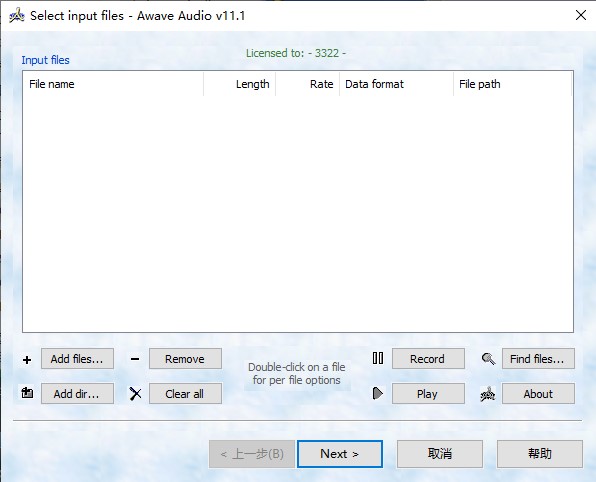Image resolution: width=596 pixels, height=482 pixels.
Task: Sort by the File path column header
Action: coord(512,84)
